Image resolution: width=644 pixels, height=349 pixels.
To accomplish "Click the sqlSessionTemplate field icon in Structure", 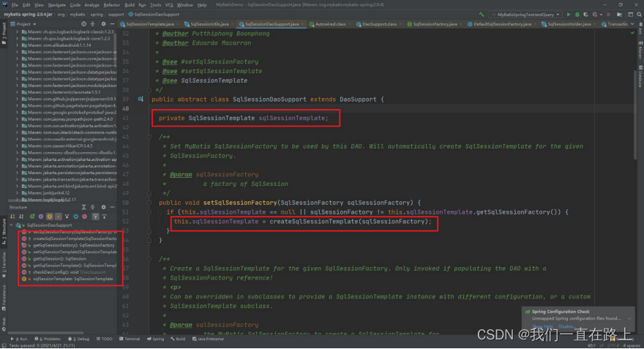I will pyautogui.click(x=24, y=279).
